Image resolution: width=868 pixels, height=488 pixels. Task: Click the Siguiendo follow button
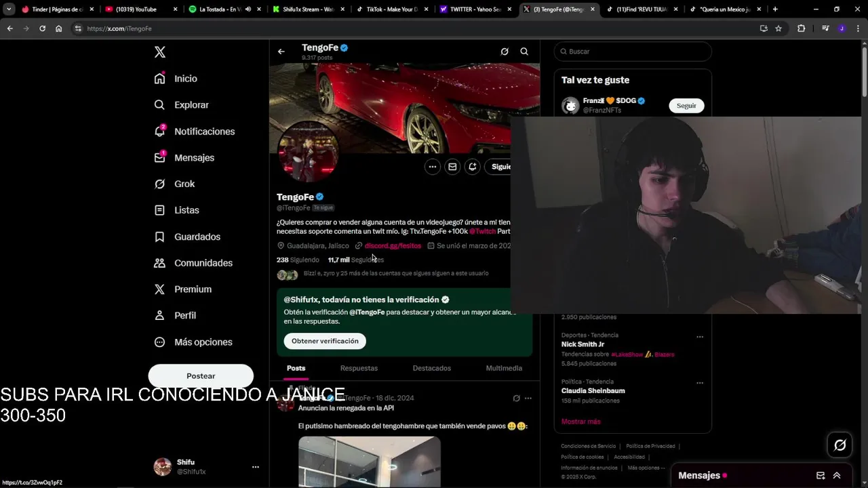pos(498,167)
